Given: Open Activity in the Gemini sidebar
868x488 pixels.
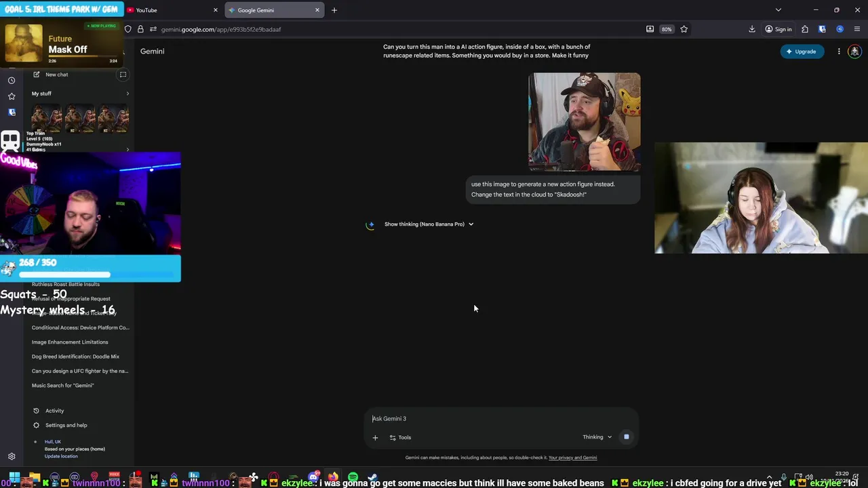Looking at the screenshot, I should click(49, 411).
